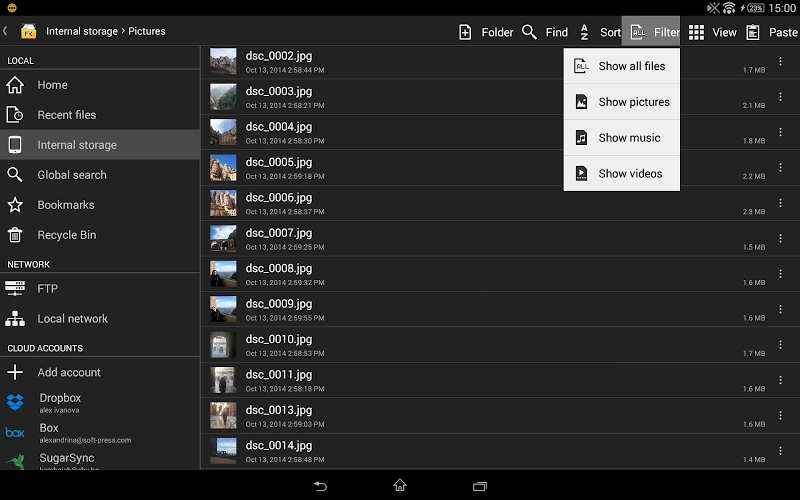Open Local network browser
800x500 pixels.
[x=100, y=319]
